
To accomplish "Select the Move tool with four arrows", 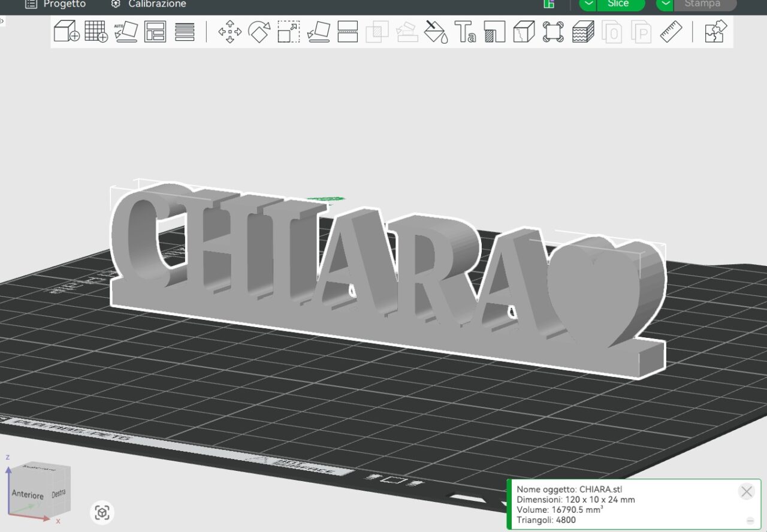I will 230,31.
